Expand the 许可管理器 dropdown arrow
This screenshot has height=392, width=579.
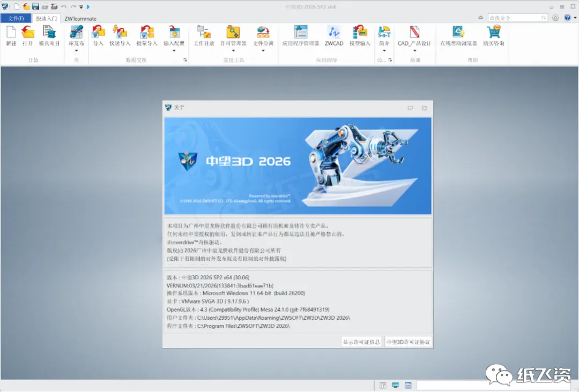(233, 50)
